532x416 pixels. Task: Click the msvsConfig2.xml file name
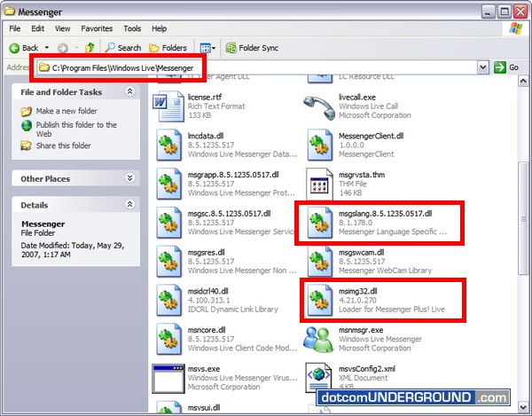tap(367, 368)
